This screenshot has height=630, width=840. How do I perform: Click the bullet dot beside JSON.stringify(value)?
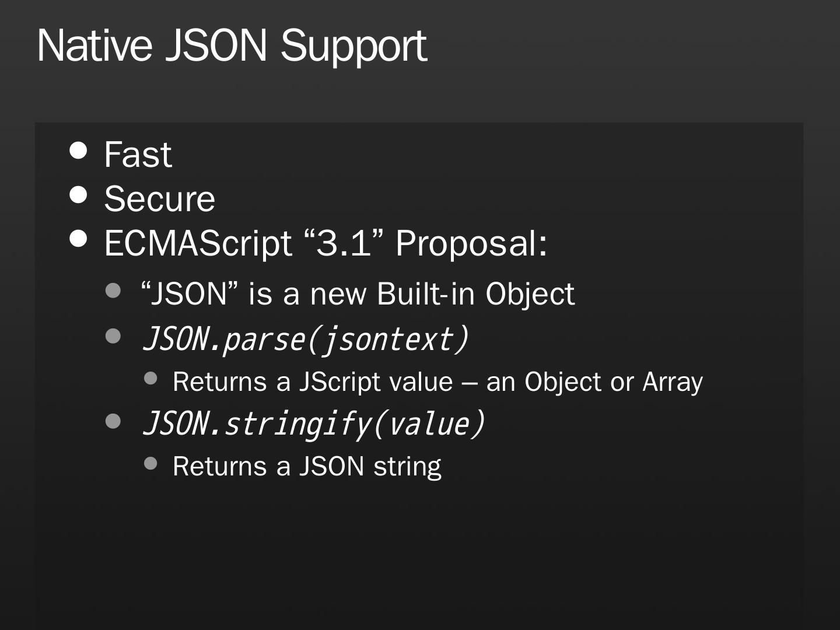pos(113,421)
